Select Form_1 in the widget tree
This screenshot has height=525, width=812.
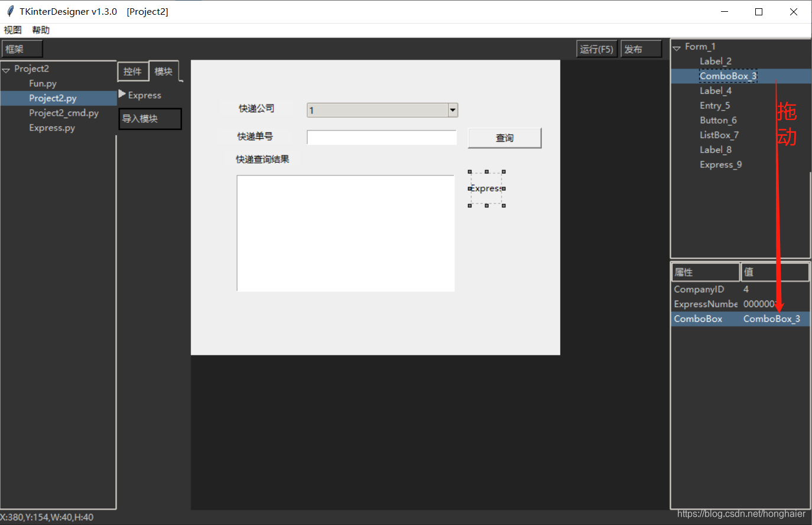coord(700,47)
